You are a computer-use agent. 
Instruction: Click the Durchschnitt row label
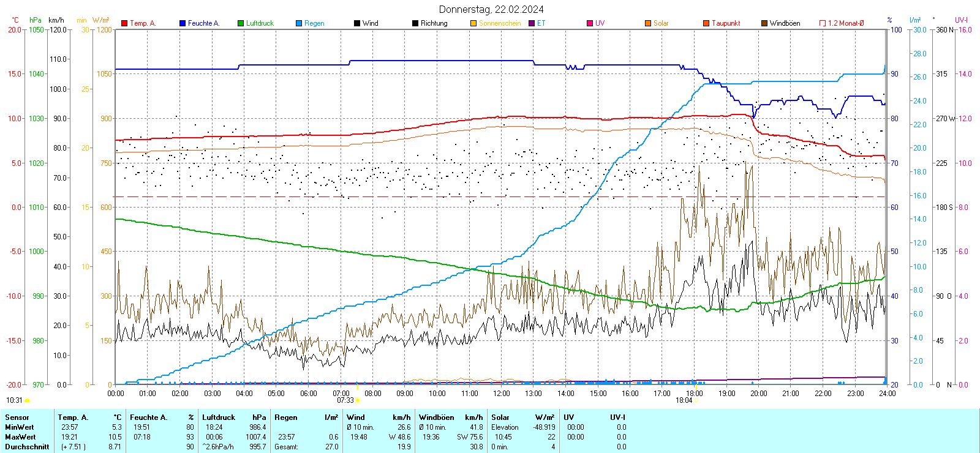pyautogui.click(x=27, y=447)
